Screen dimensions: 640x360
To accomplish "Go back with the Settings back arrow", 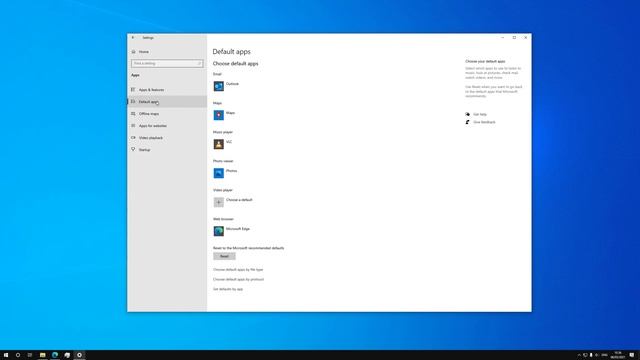I will coord(133,38).
